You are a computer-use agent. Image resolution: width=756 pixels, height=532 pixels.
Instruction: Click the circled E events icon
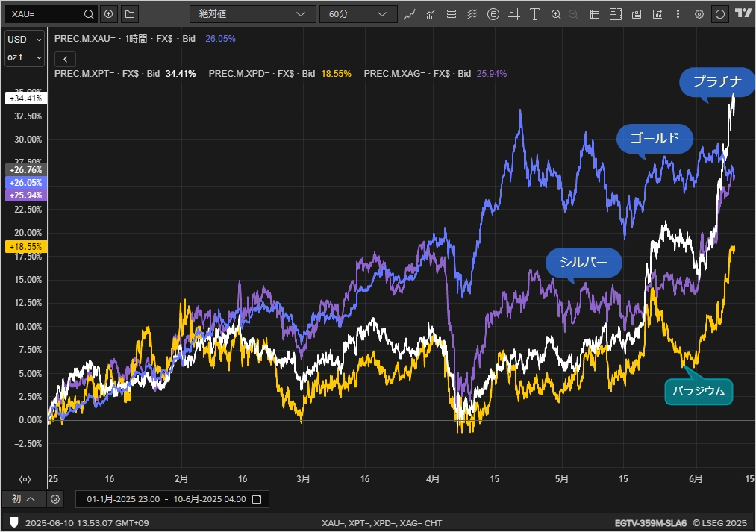(x=493, y=14)
